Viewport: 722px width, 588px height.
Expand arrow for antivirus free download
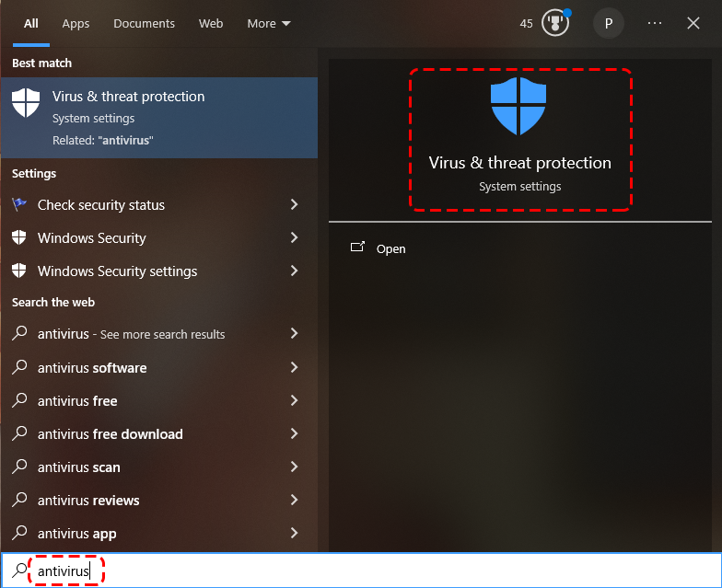click(x=295, y=433)
